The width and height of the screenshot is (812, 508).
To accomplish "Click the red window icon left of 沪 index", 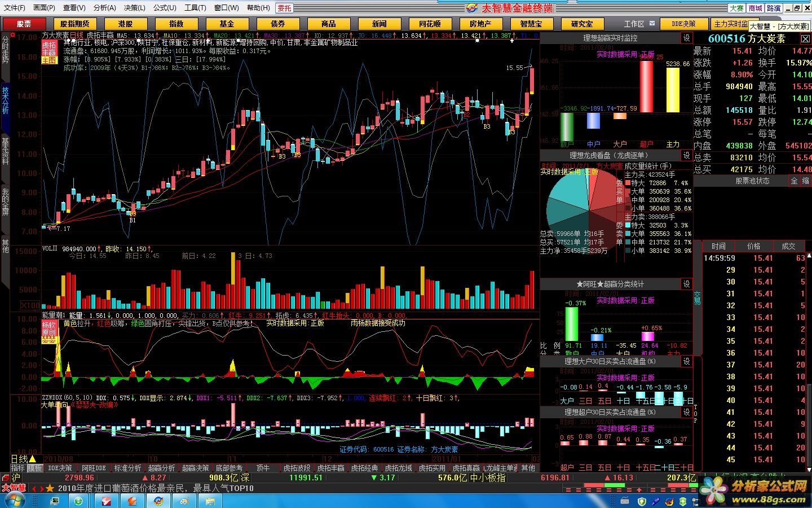I will [x=5, y=478].
